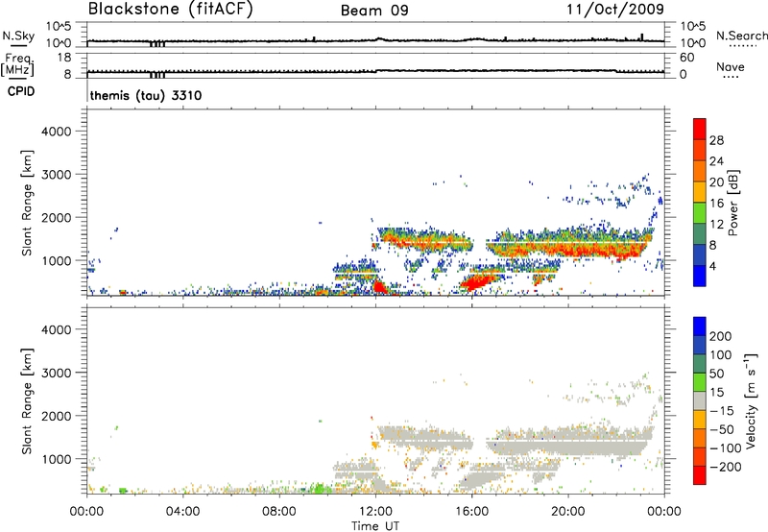Click the blue bottom of power colorbar
The height and width of the screenshot is (532, 768).
point(700,276)
